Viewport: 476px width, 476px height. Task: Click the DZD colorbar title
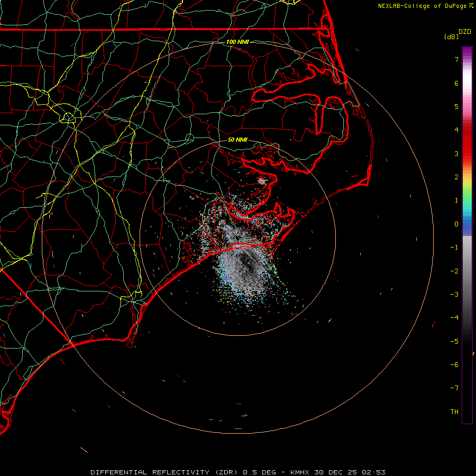click(465, 32)
